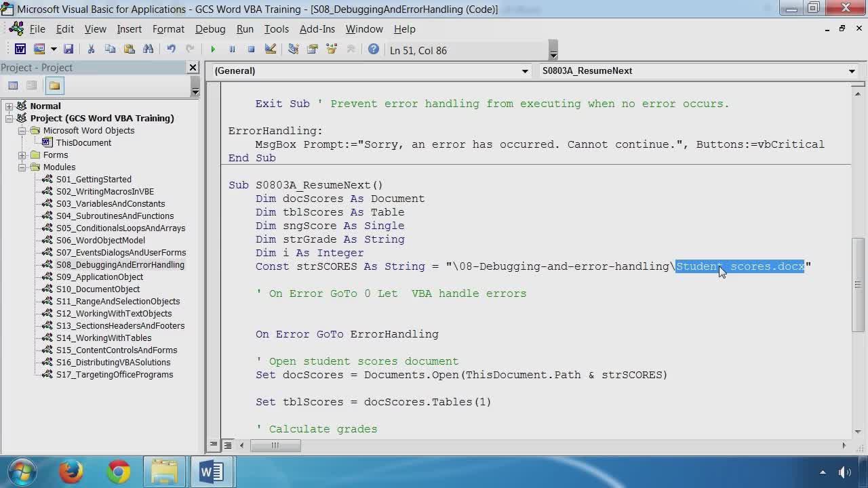
Task: Select S09_ApplicationObject module in tree
Action: point(99,277)
